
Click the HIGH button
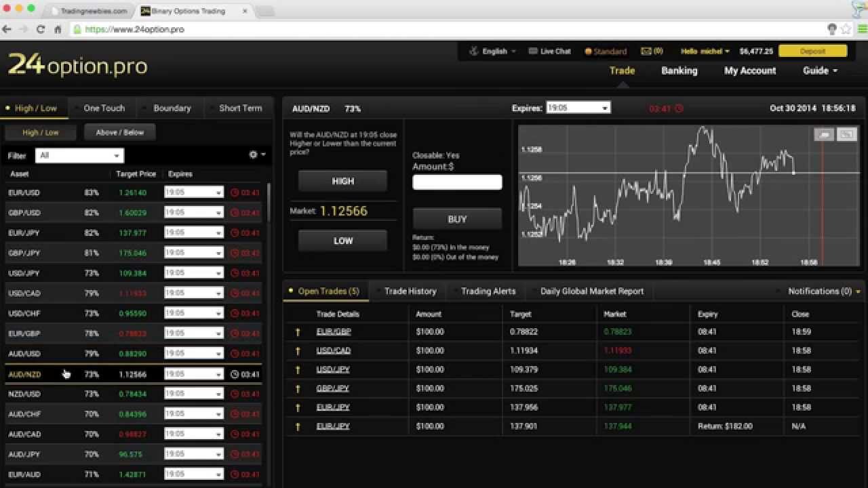343,181
